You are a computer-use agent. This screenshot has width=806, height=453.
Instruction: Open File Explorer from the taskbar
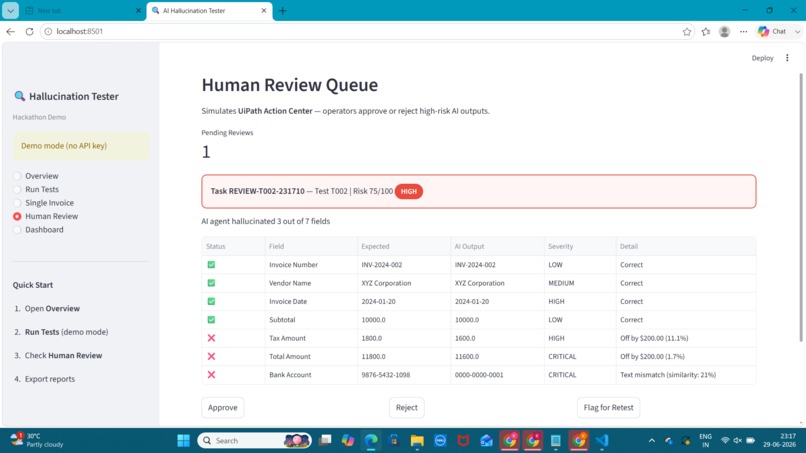(417, 441)
